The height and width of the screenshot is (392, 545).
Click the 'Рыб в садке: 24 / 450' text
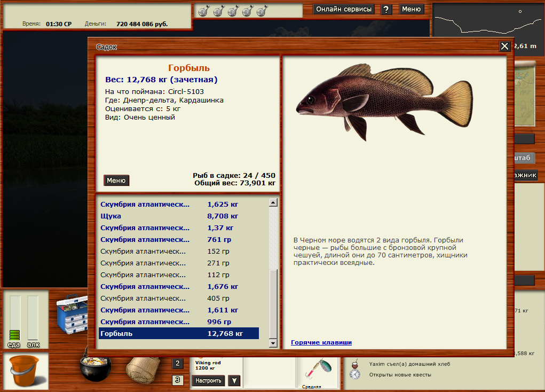tap(234, 175)
